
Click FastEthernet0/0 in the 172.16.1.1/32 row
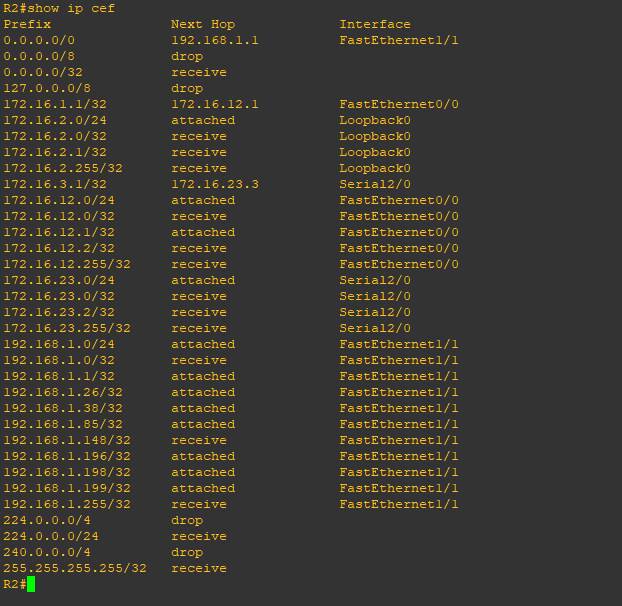[x=399, y=104]
